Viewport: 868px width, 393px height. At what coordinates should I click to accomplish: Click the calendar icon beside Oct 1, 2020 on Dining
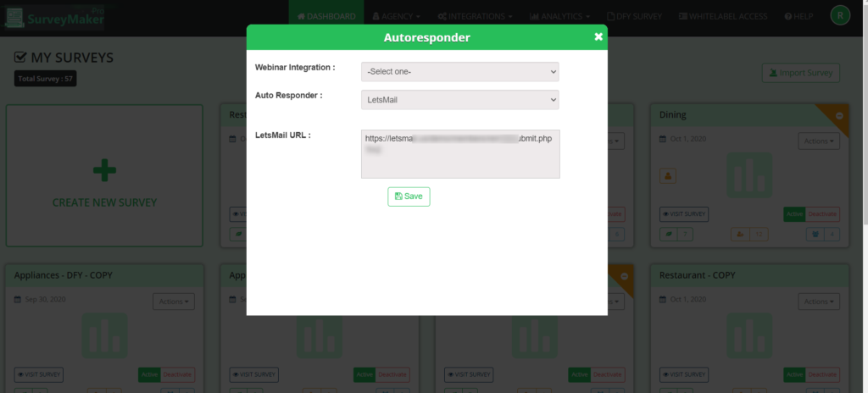663,139
